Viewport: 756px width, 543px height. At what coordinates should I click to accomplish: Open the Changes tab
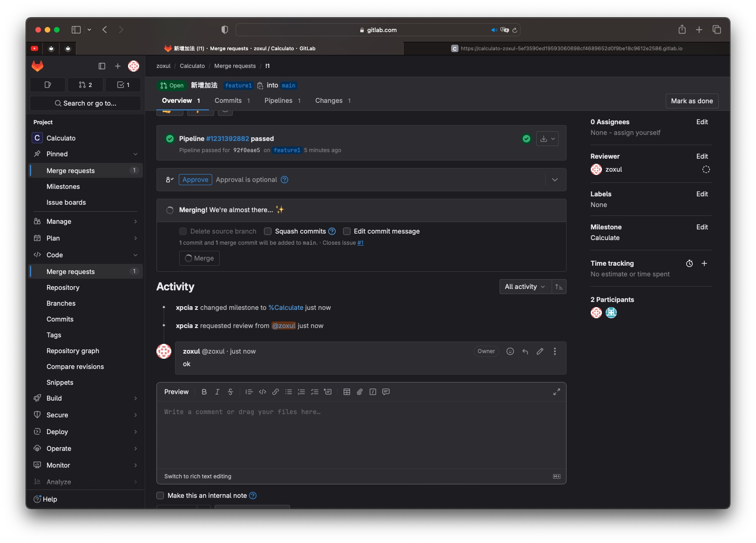pyautogui.click(x=329, y=101)
